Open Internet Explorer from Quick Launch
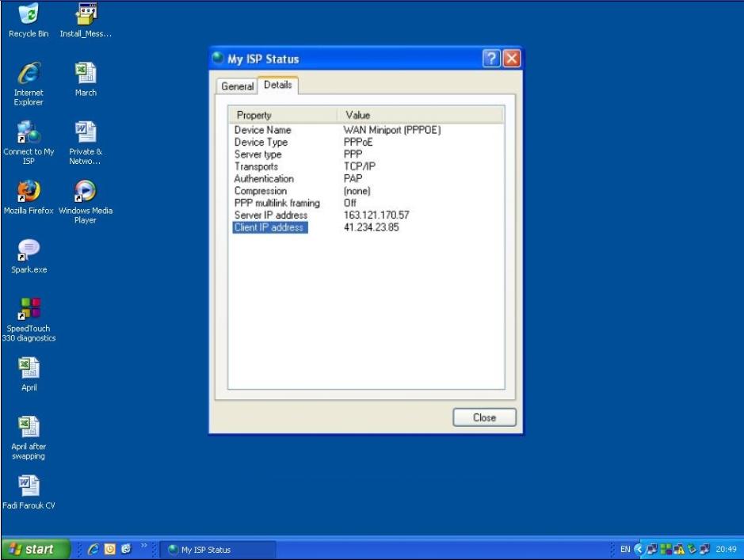Screen dimensions: 744x560 tap(93, 548)
